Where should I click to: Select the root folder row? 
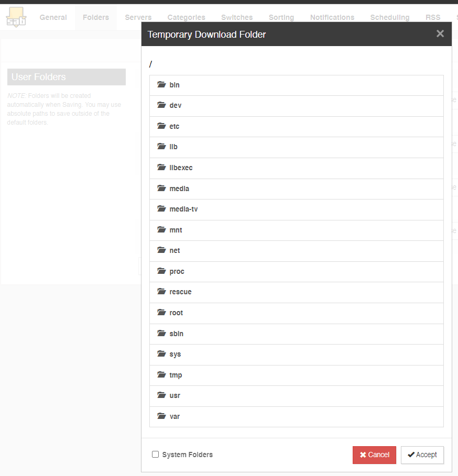point(297,313)
